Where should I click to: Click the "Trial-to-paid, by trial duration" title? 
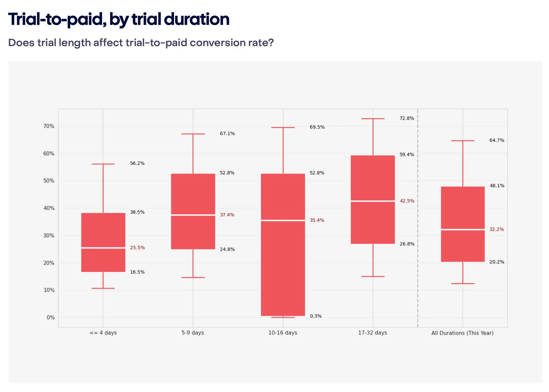[119, 19]
